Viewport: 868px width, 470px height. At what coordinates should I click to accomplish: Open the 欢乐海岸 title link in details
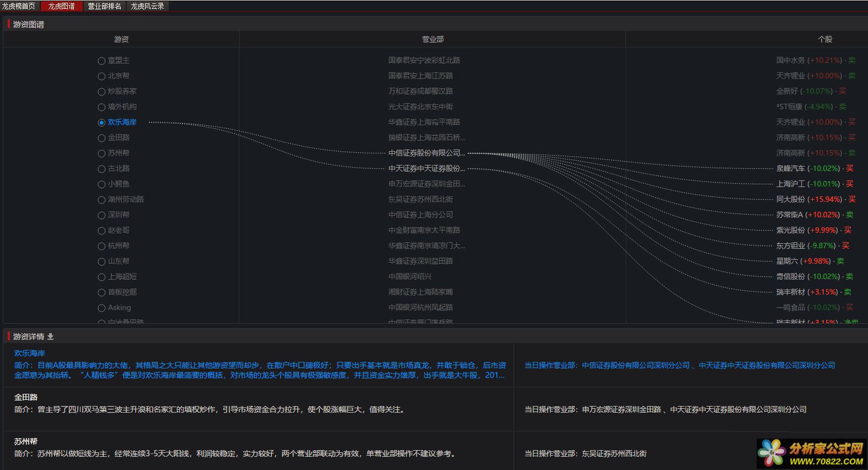pyautogui.click(x=30, y=353)
